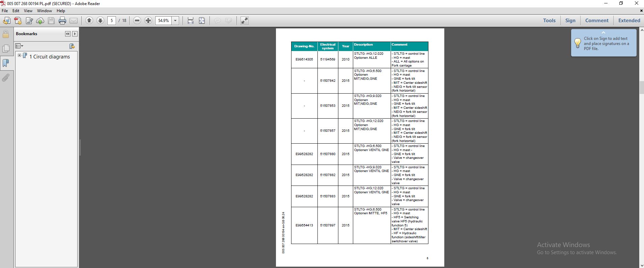This screenshot has width=644, height=268.
Task: Click the Print file icon
Action: tap(62, 21)
